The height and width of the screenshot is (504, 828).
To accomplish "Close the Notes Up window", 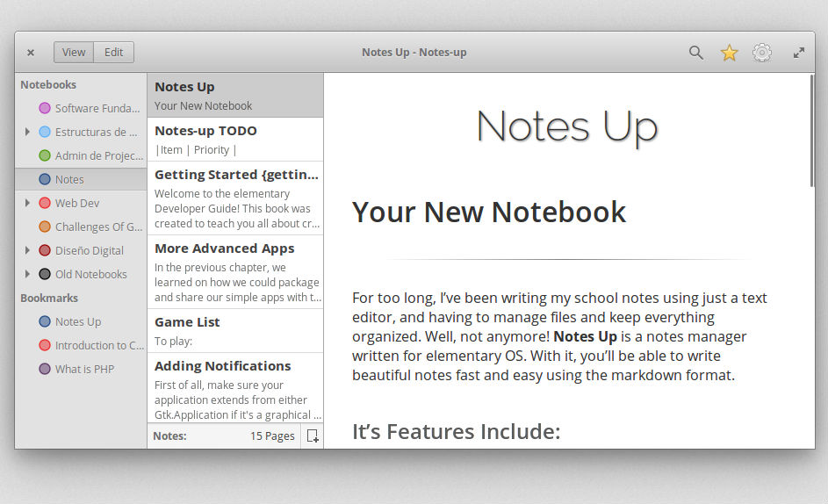I will click(31, 53).
